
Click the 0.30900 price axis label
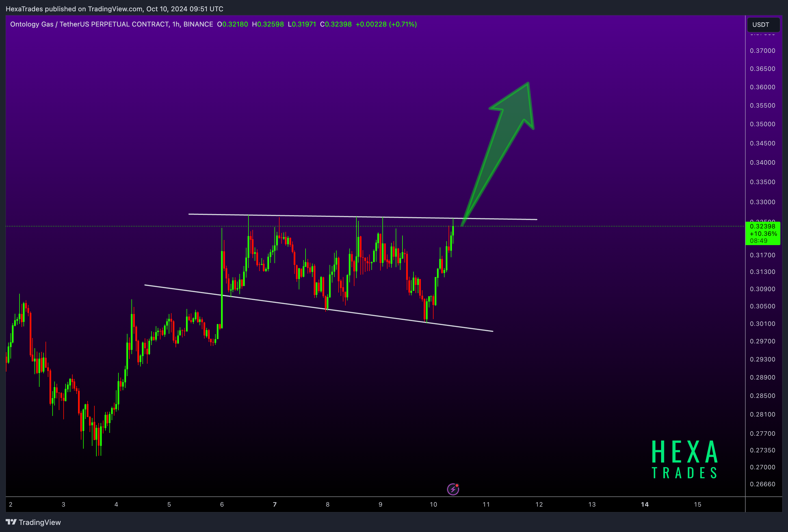[x=762, y=289]
